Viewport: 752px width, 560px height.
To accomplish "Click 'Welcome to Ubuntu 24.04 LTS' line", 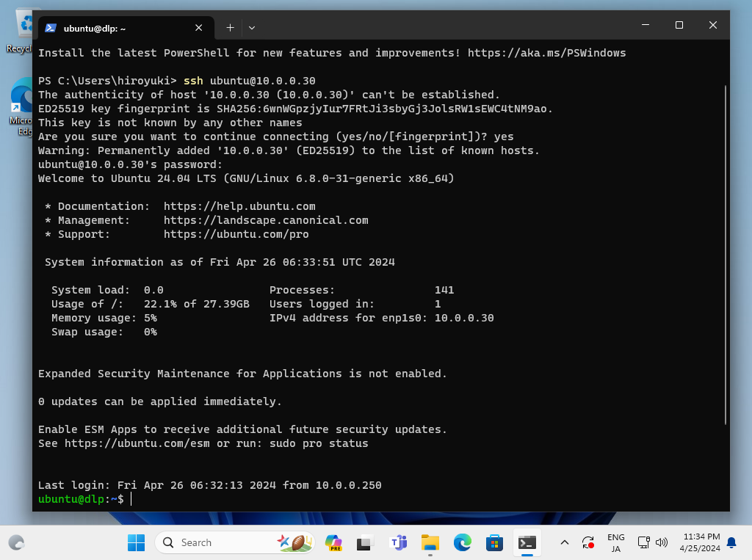I will click(x=245, y=178).
